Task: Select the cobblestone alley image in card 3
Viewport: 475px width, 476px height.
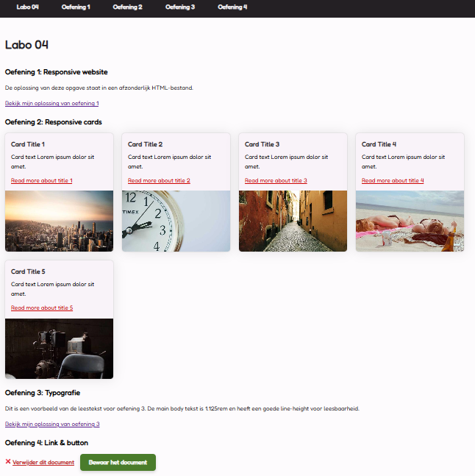Action: click(293, 221)
